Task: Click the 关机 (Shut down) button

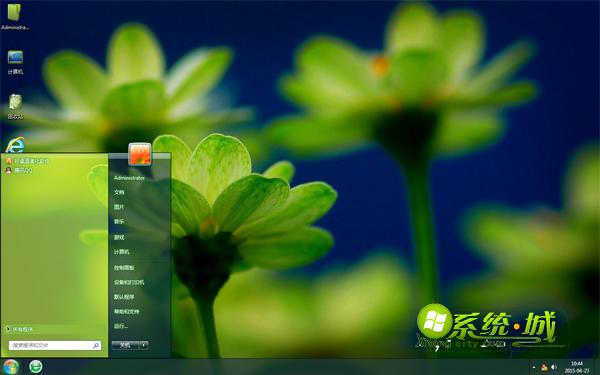Action: (x=125, y=345)
